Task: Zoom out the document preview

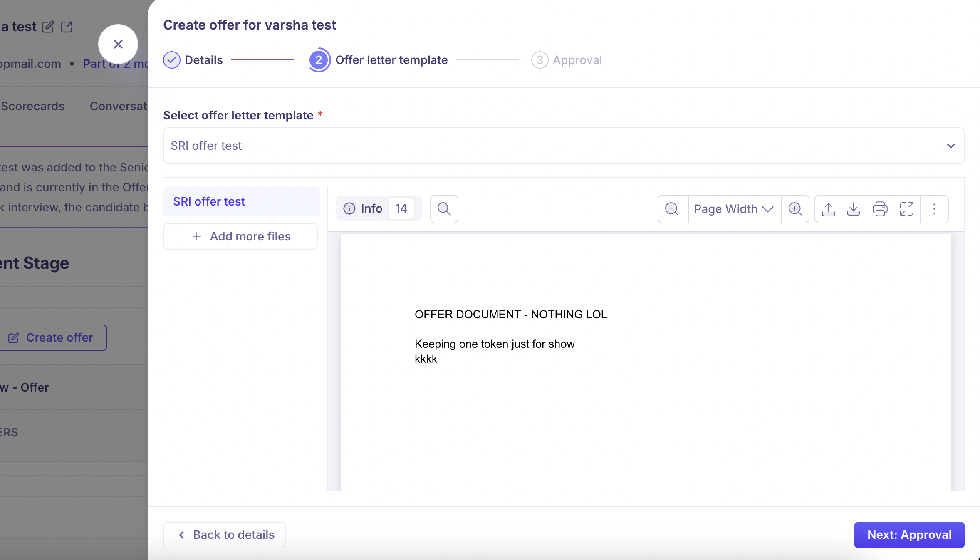Action: 672,209
